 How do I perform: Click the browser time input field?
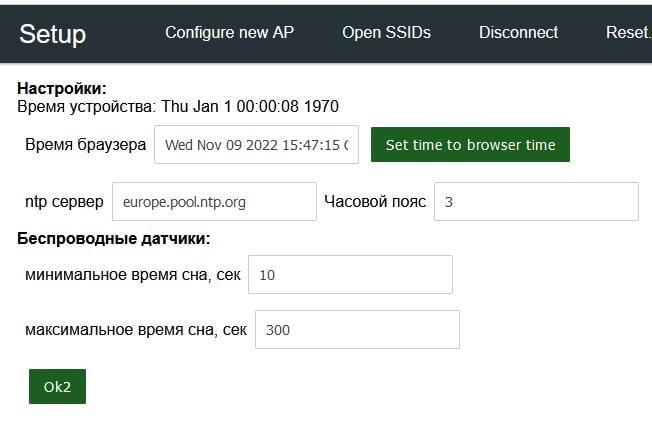pos(256,145)
